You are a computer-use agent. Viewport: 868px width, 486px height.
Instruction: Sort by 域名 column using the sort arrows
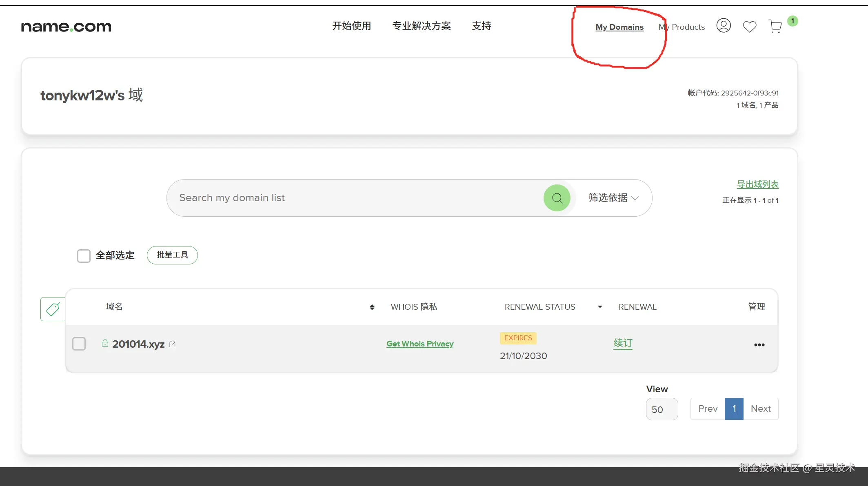click(372, 307)
